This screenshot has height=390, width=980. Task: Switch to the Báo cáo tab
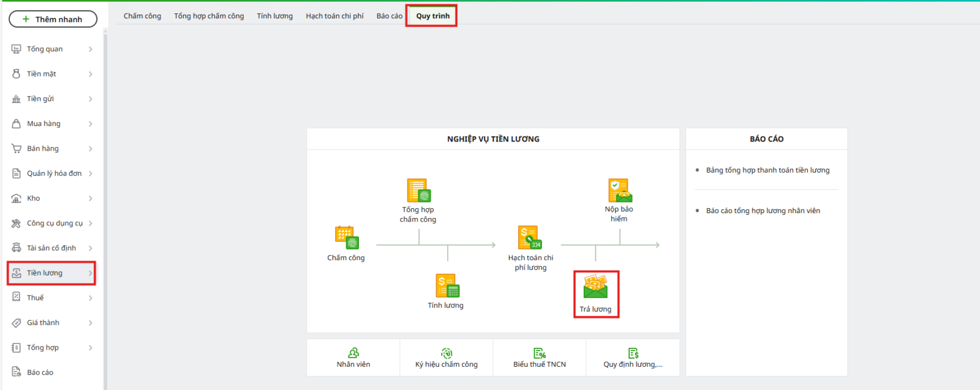click(389, 16)
